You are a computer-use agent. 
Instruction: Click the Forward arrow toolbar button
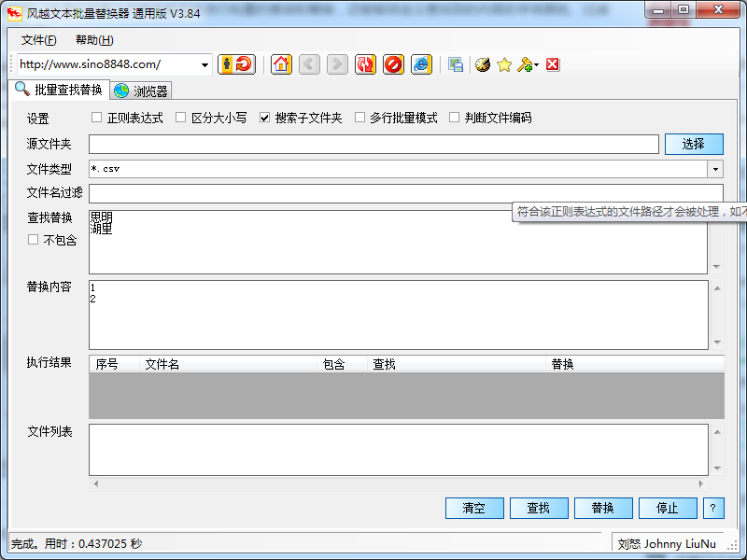coord(337,64)
